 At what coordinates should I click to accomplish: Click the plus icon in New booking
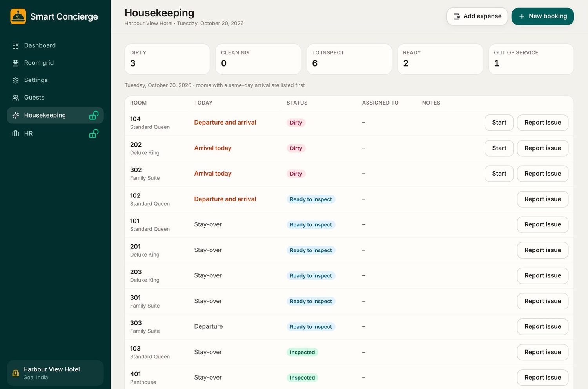522,16
